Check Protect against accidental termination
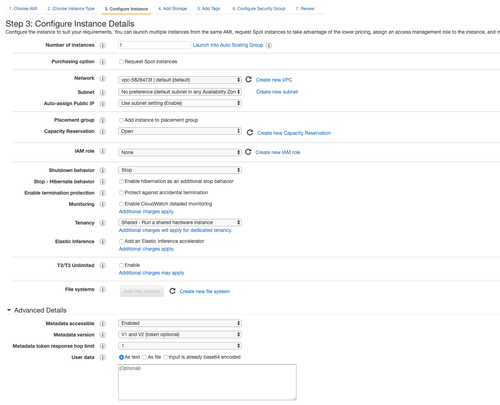The height and width of the screenshot is (405, 500). 121,193
